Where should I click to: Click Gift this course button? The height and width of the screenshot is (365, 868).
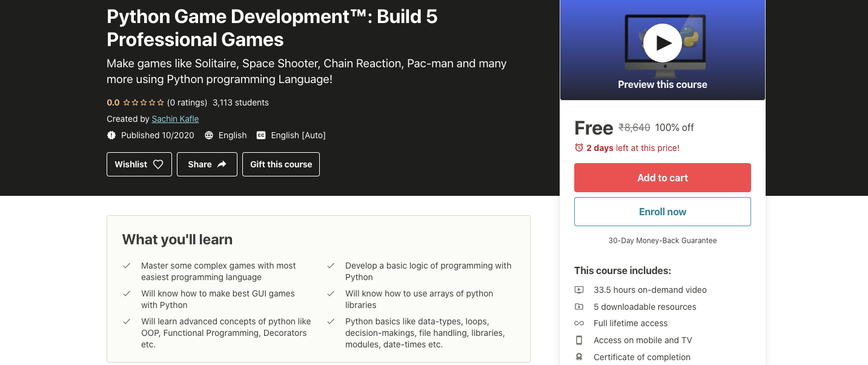tap(281, 164)
